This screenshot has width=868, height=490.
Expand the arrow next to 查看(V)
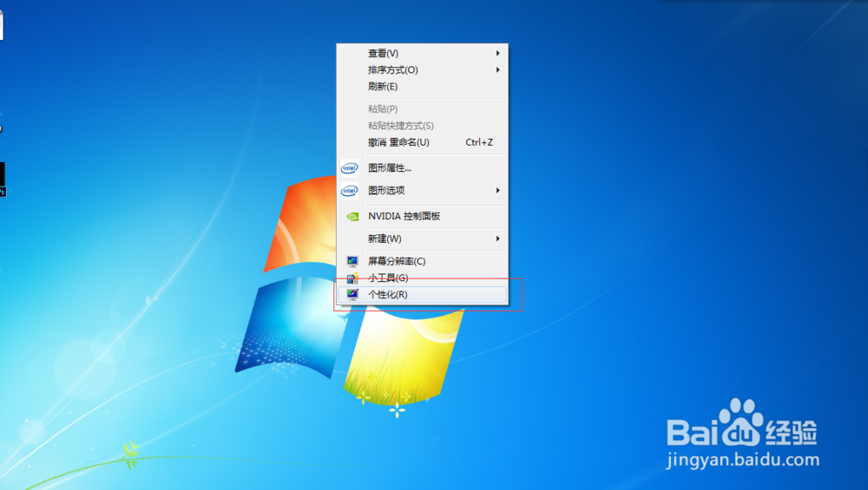click(x=497, y=53)
